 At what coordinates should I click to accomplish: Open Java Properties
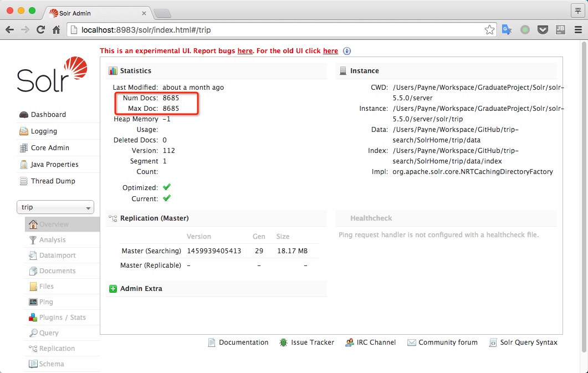pyautogui.click(x=54, y=165)
